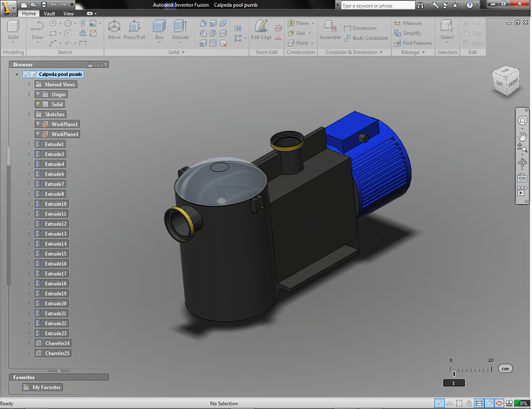Select the Extrude tool icon
This screenshot has height=409, width=532.
point(181,26)
